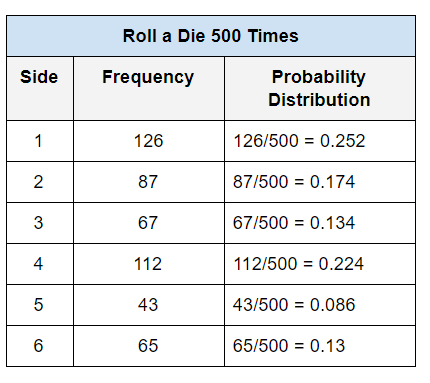Click the frequency cell showing 65
The width and height of the screenshot is (430, 383).
click(149, 346)
